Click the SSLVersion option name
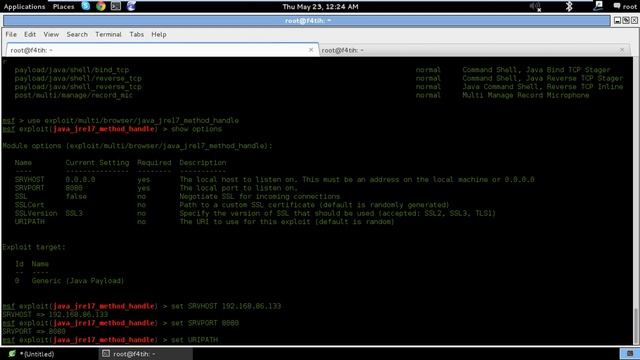Screen dimensions: 640x360 36,213
